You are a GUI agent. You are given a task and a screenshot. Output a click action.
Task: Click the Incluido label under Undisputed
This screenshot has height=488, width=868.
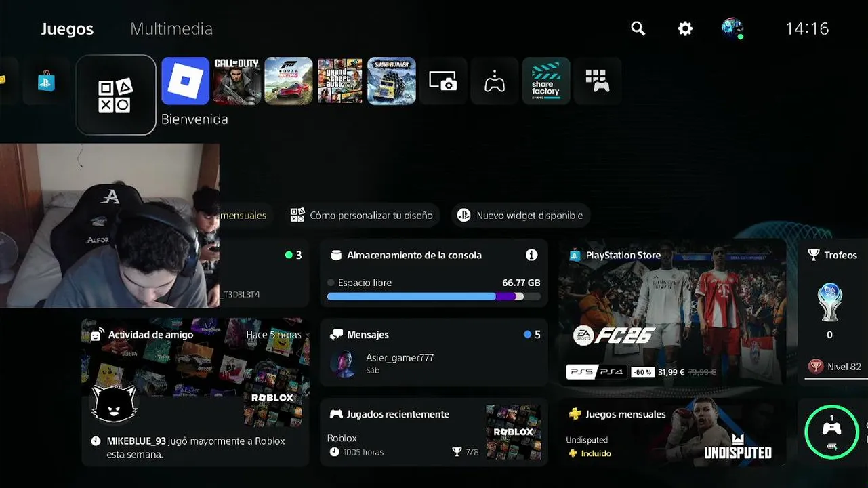(596, 453)
